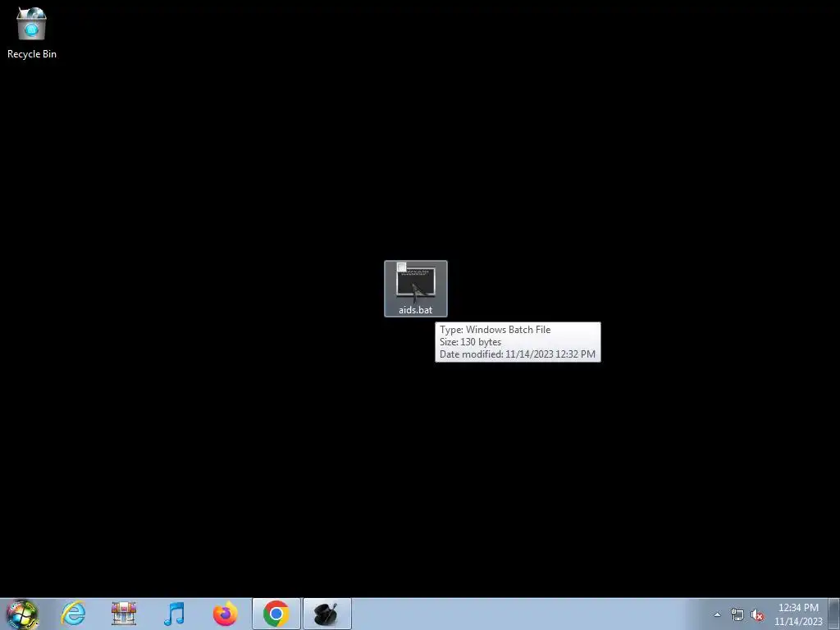This screenshot has height=630, width=840.
Task: Open the clock showing 12:34 PM
Action: [x=798, y=614]
